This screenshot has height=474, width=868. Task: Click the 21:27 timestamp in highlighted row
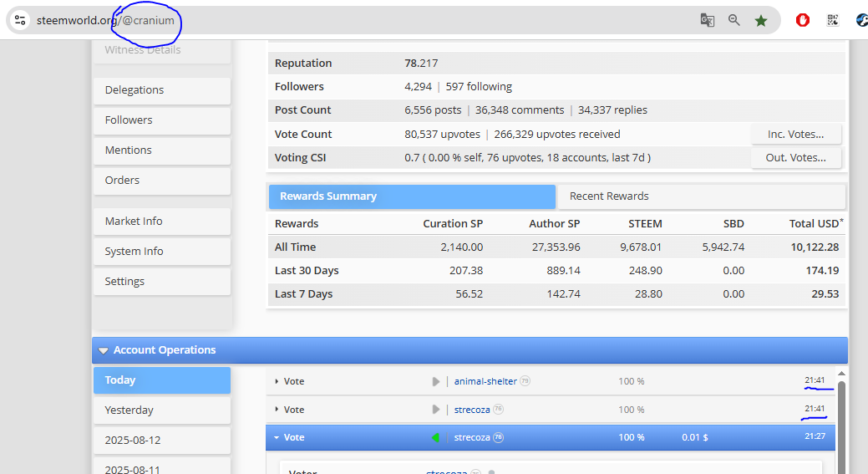[x=815, y=436]
